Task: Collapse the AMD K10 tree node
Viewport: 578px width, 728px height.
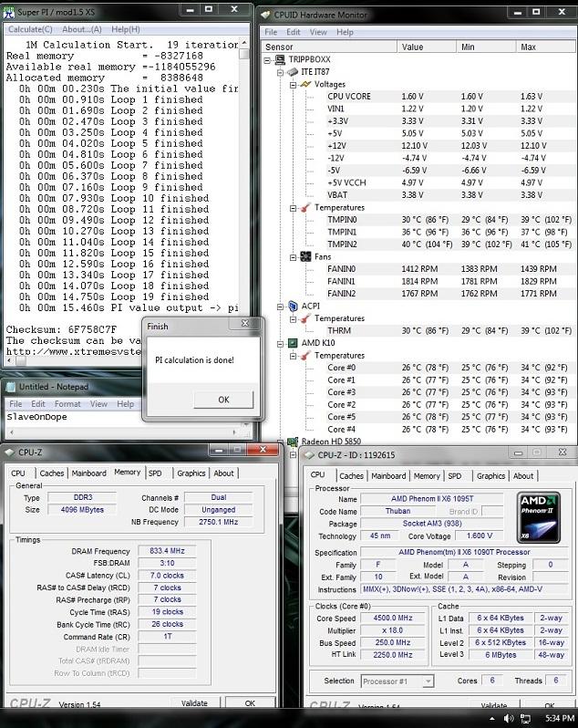Action: (280, 344)
